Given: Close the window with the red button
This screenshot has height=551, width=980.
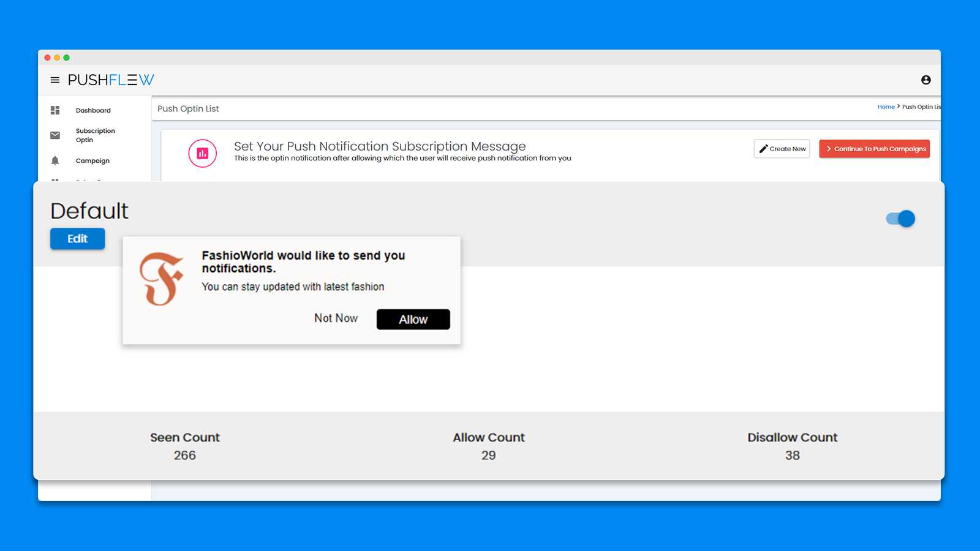Looking at the screenshot, I should 47,58.
